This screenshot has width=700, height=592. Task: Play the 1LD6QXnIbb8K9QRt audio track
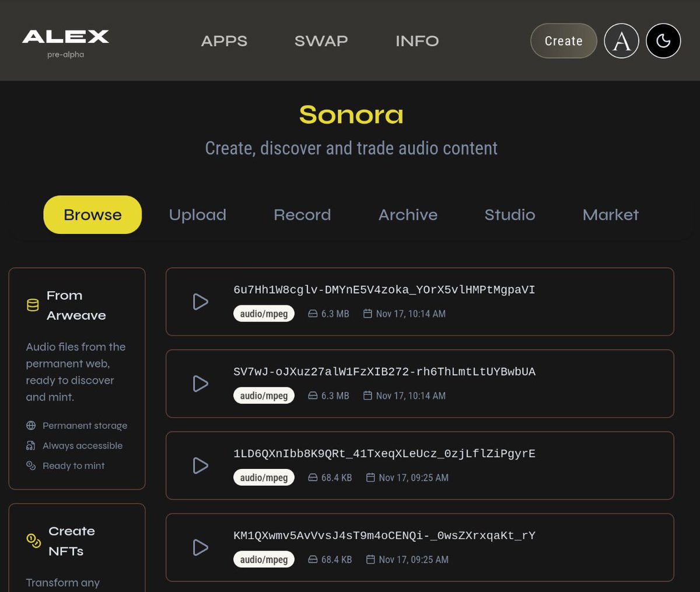click(x=200, y=465)
